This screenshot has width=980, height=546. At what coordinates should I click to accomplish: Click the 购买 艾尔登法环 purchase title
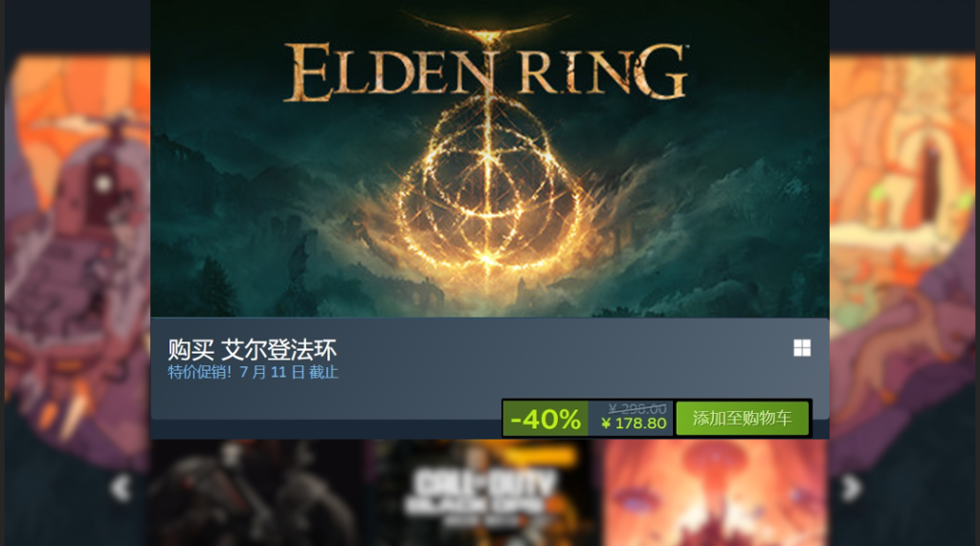(x=252, y=350)
